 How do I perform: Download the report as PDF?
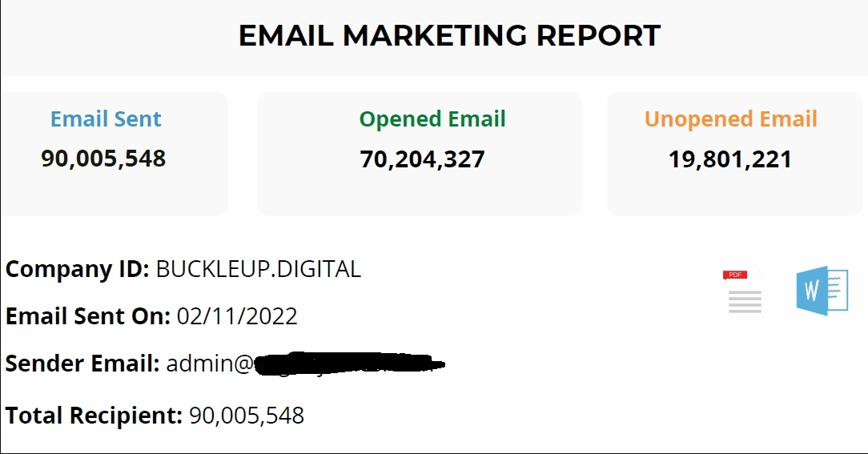(x=744, y=292)
